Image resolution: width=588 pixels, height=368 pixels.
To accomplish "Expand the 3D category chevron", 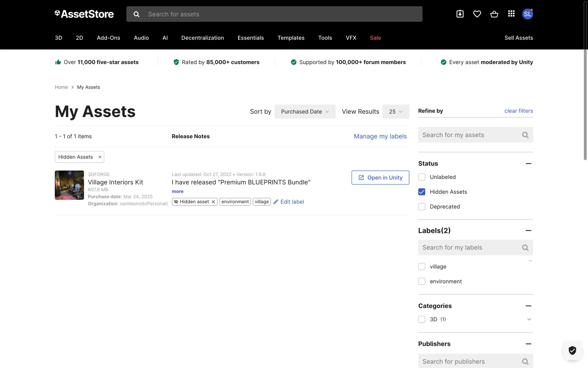I will tap(529, 320).
